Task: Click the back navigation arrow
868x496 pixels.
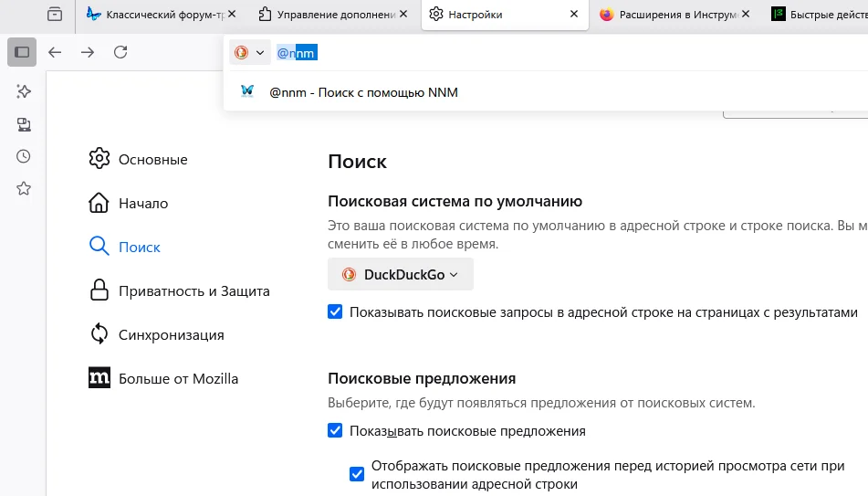Action: [x=55, y=52]
